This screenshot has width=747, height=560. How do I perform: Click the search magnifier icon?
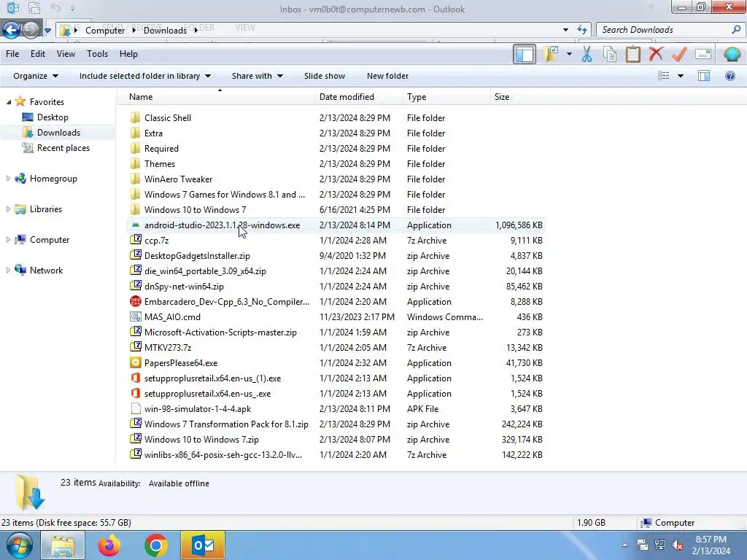coord(736,29)
